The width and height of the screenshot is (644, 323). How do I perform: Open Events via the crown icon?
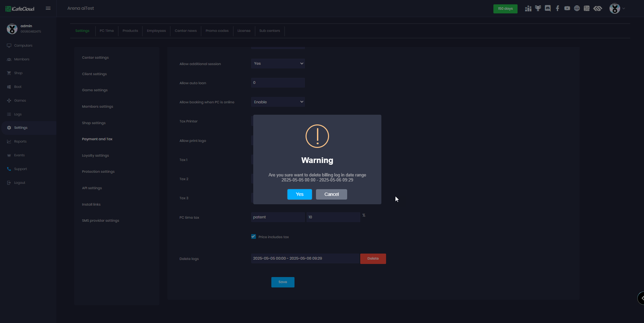[9, 155]
